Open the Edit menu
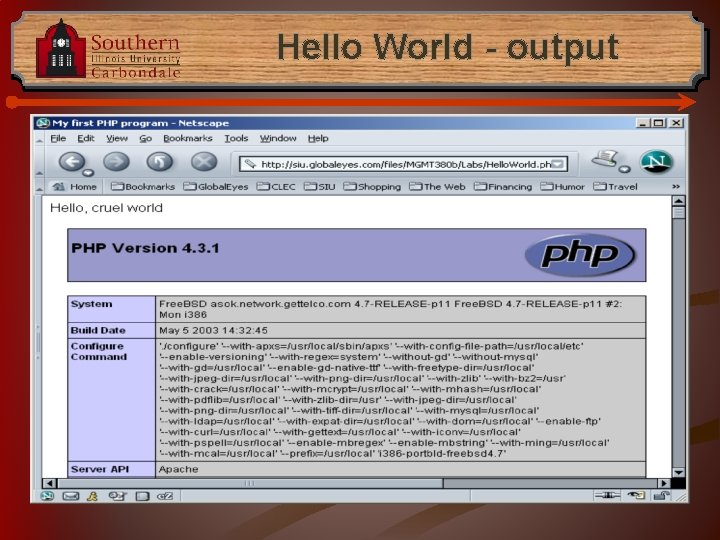The width and height of the screenshot is (720, 540). (86, 138)
